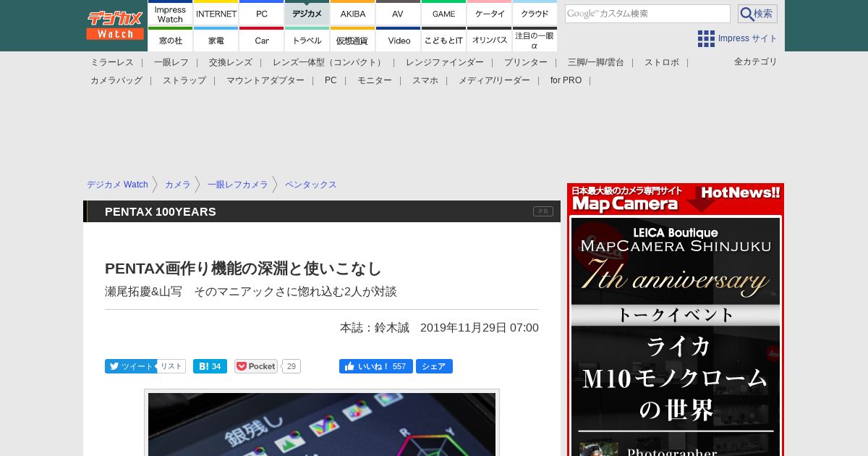This screenshot has width=868, height=456.
Task: Click the Facebook シェア button
Action: click(x=434, y=366)
